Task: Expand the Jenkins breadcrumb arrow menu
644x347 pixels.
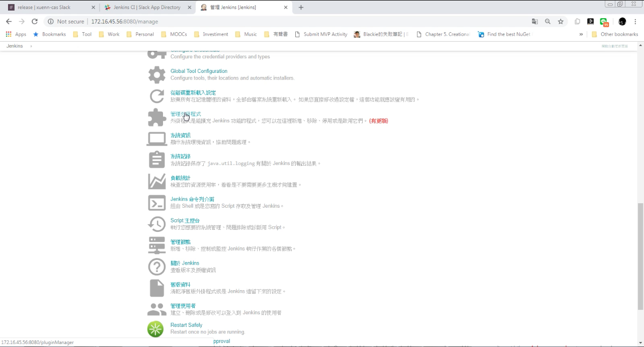Action: [31, 46]
